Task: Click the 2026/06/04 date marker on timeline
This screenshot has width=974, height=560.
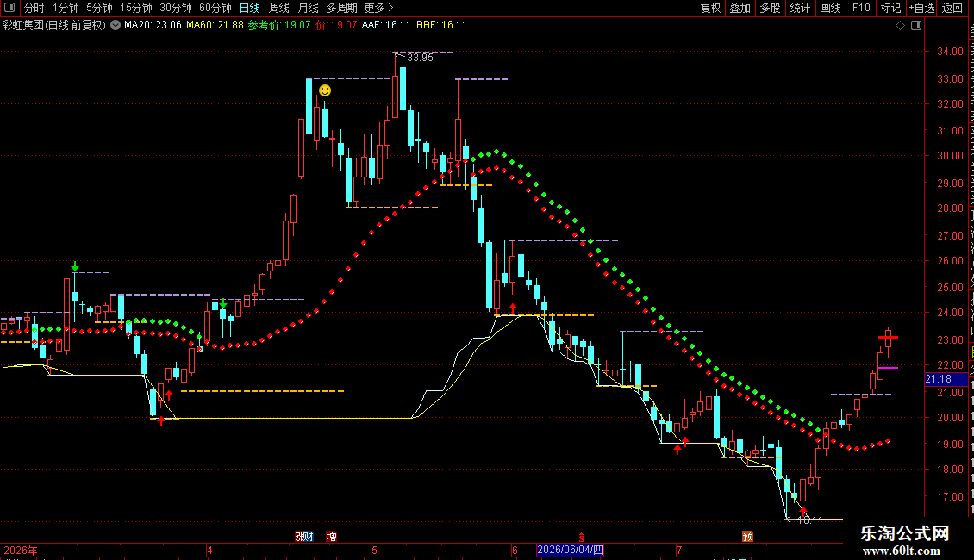Action: [x=571, y=550]
